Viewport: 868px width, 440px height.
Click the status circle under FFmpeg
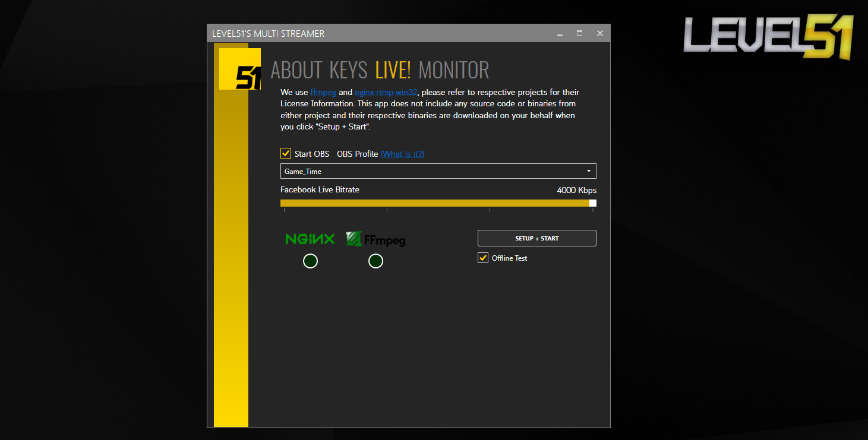375,261
